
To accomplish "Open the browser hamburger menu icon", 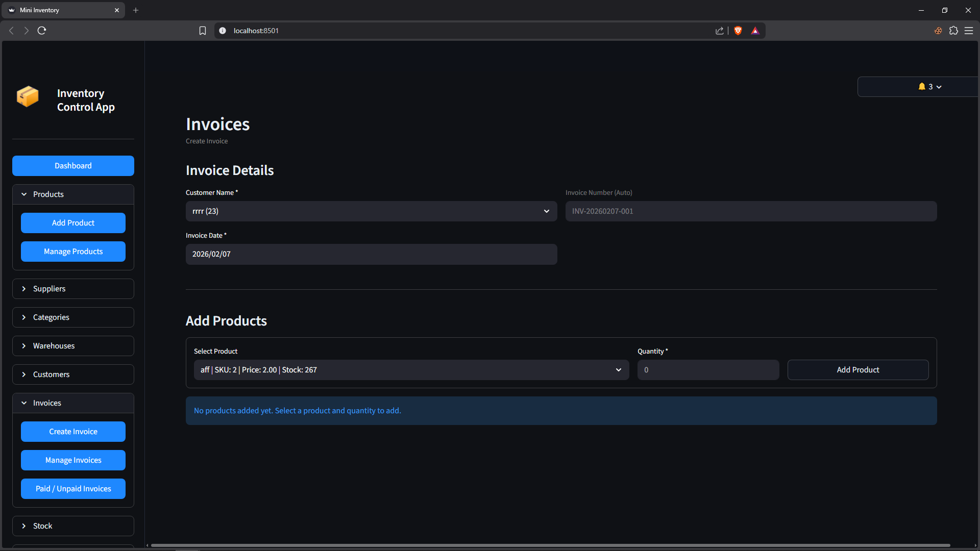I will [x=969, y=31].
